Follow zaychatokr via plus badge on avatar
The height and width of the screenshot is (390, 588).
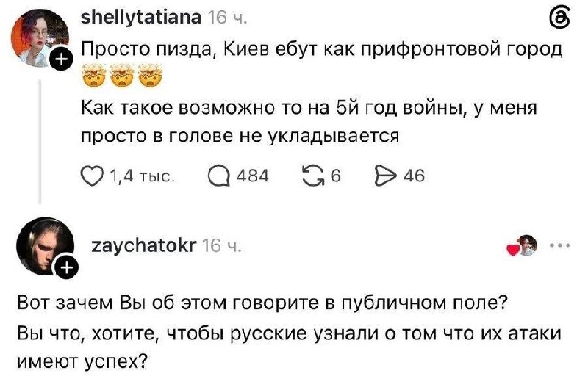tap(67, 268)
